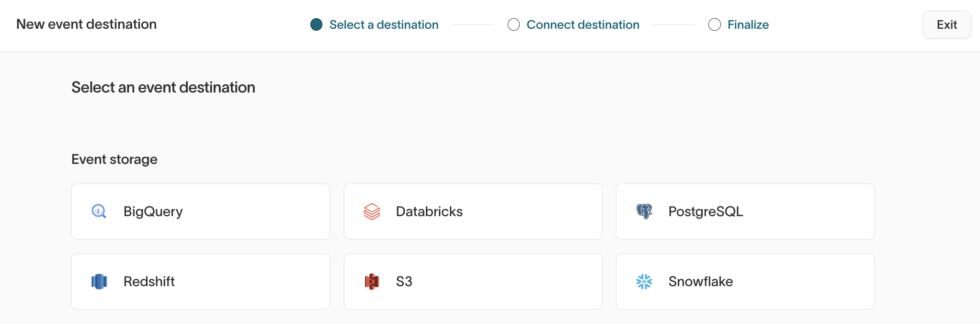The width and height of the screenshot is (980, 324).
Task: Select the Finalize step circle
Action: 714,24
